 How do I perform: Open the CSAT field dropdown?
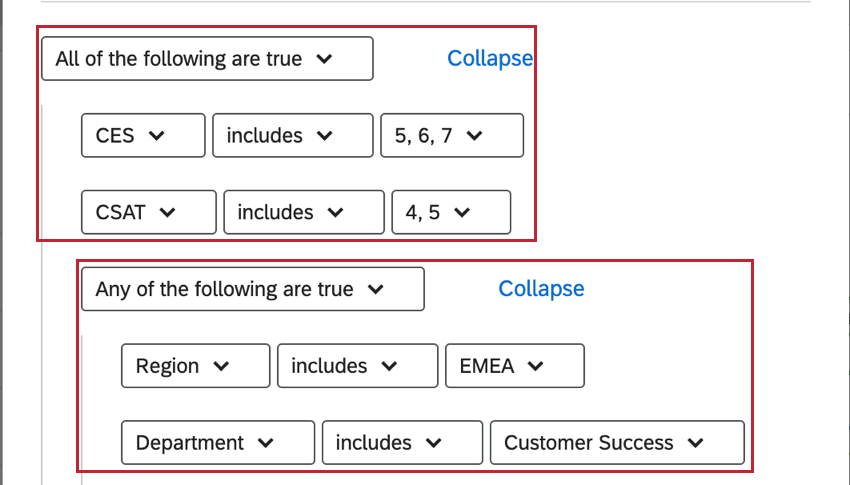[148, 212]
